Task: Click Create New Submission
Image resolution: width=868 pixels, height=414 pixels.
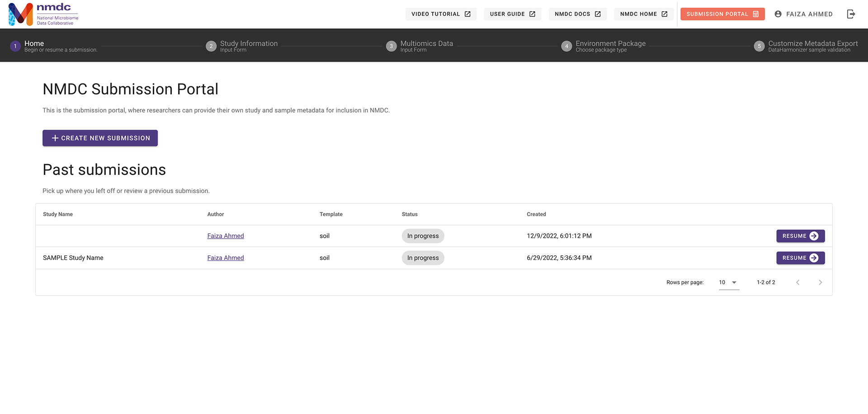Action: (100, 138)
